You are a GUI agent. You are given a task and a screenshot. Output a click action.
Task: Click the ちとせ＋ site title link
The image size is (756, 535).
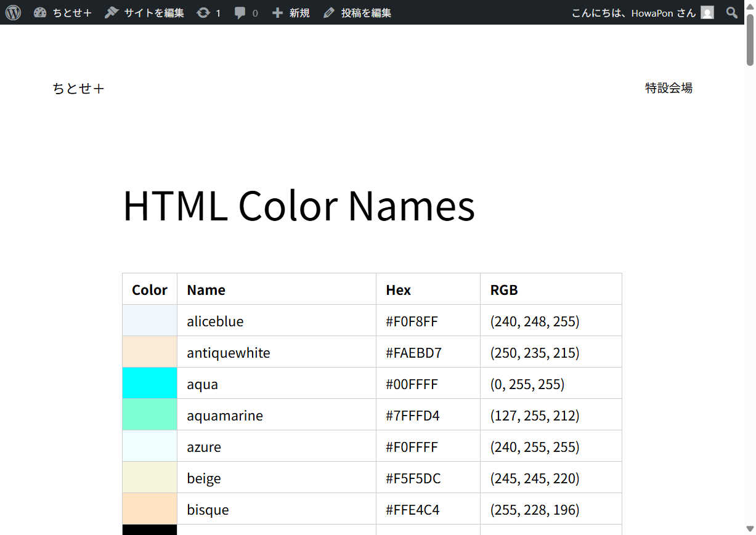(x=78, y=88)
